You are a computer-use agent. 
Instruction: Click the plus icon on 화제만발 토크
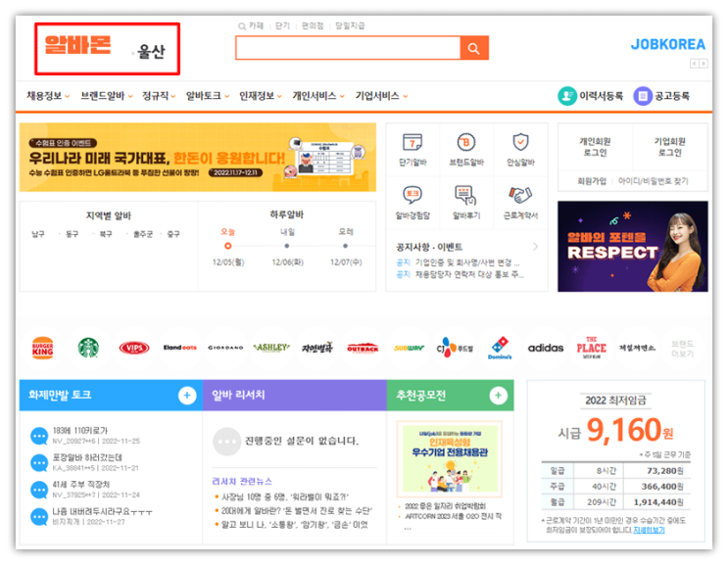click(187, 396)
